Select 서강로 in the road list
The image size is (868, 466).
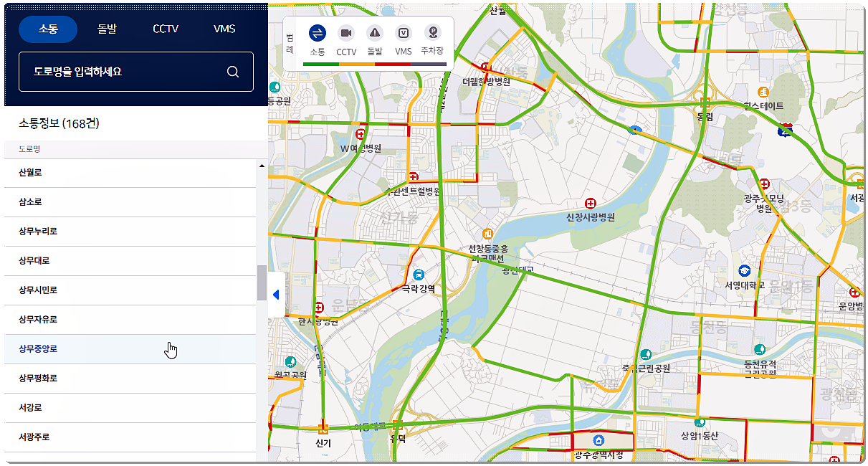130,408
